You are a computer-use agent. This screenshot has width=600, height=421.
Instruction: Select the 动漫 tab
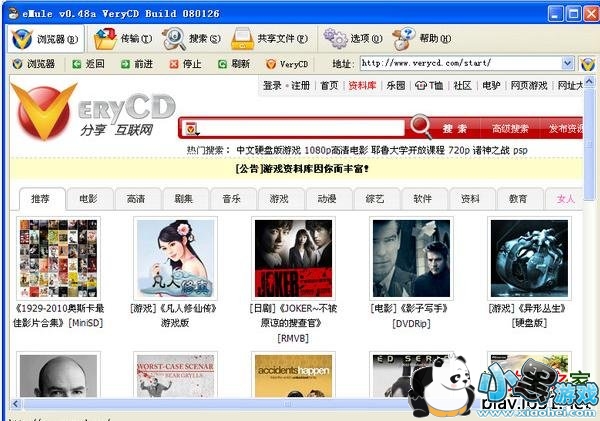coord(328,199)
